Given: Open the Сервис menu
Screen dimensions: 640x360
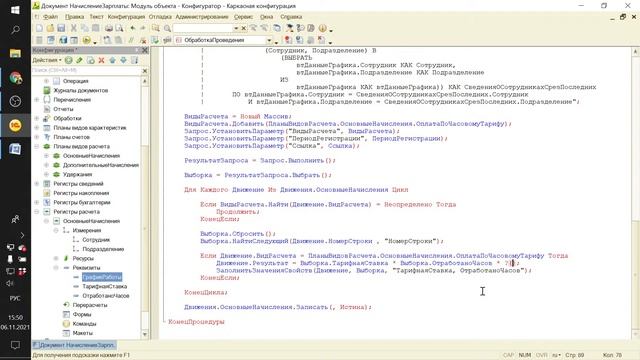Looking at the screenshot, I should (243, 17).
